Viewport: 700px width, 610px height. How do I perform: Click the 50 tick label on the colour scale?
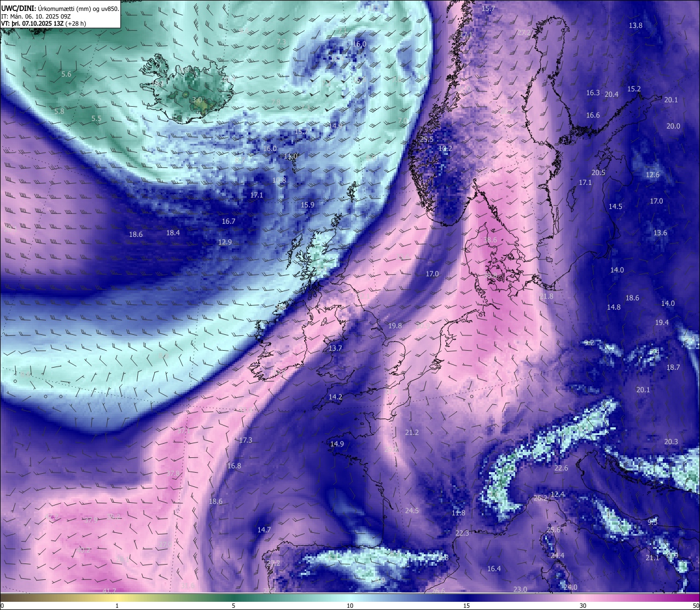(695, 605)
